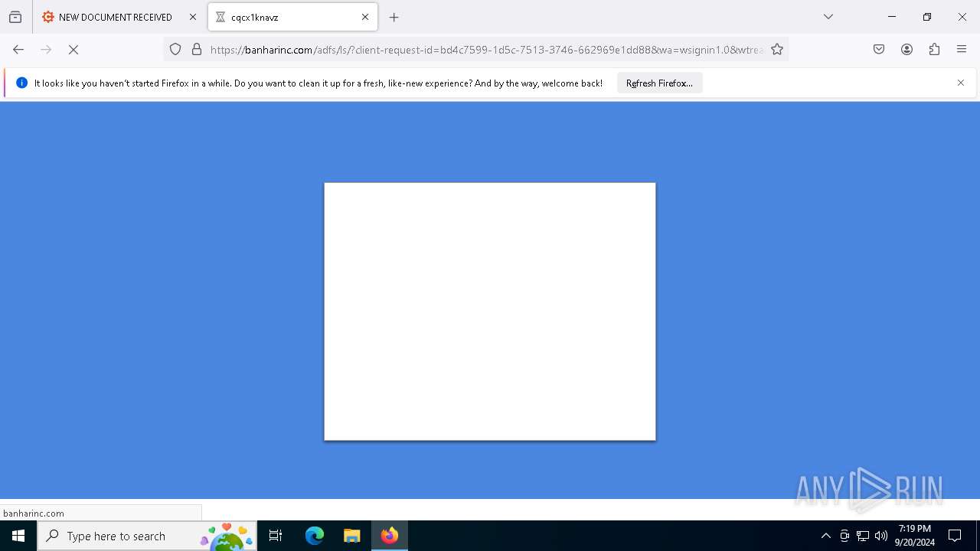Click the white loading sign-in panel
This screenshot has height=551, width=980.
pos(490,311)
